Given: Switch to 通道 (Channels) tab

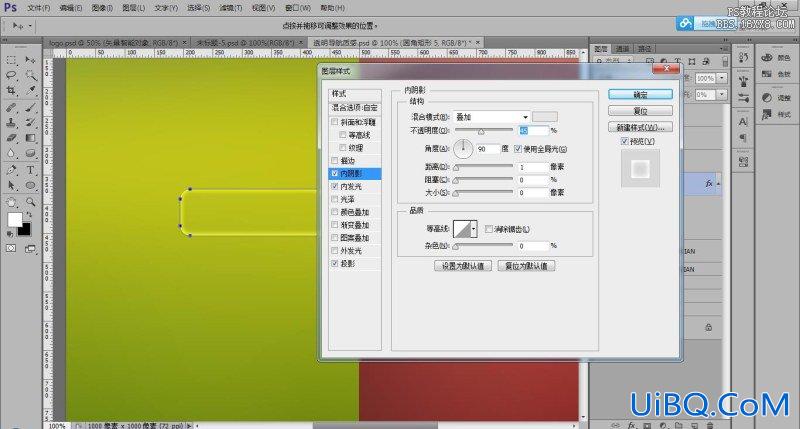Looking at the screenshot, I should (x=622, y=49).
